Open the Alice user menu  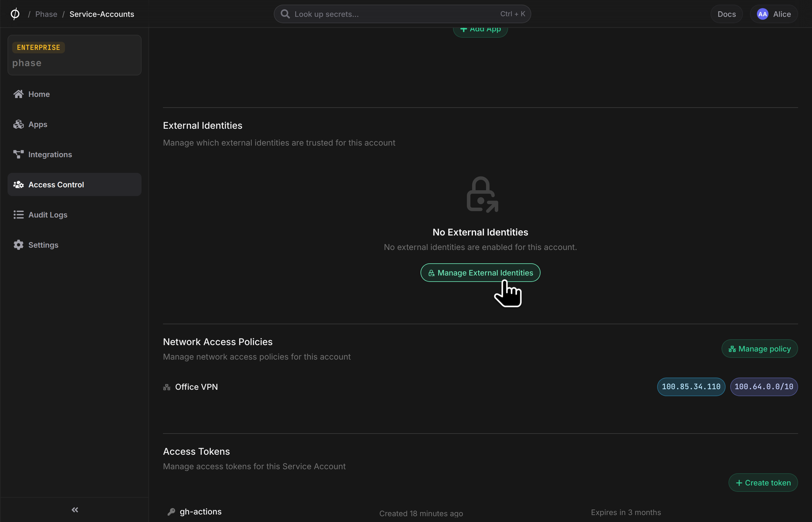tap(773, 14)
